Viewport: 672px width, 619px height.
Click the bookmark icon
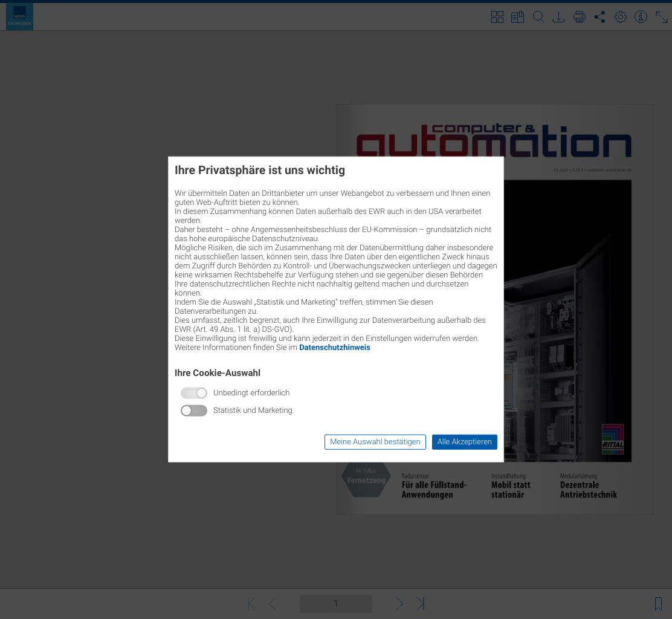tap(658, 603)
